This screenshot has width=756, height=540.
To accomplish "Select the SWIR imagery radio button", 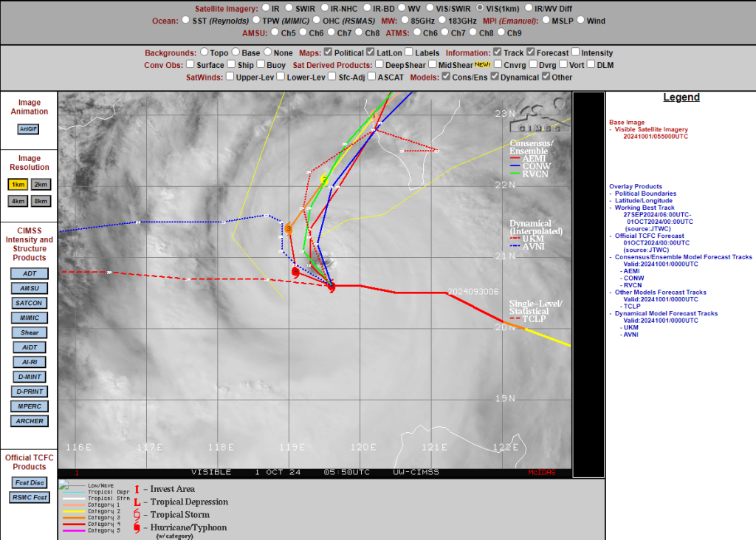I will point(289,7).
